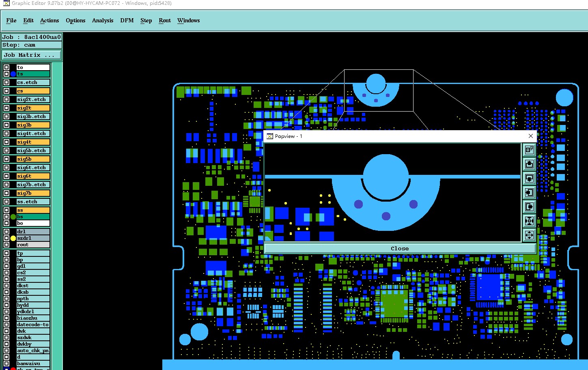Click the Close button in Popview
This screenshot has height=370, width=588.
pyautogui.click(x=400, y=248)
